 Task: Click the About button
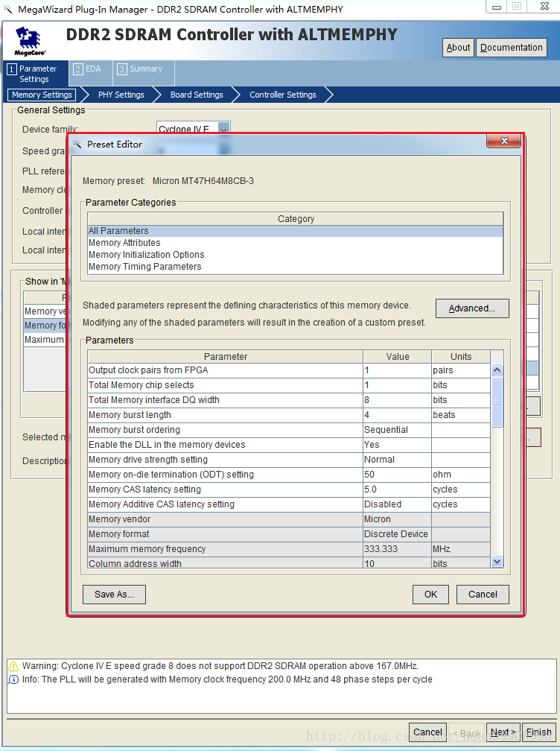click(x=458, y=48)
